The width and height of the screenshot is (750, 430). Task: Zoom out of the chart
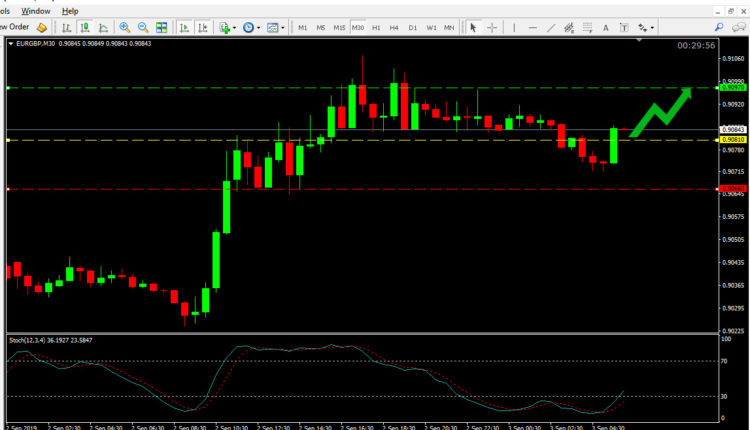click(143, 28)
